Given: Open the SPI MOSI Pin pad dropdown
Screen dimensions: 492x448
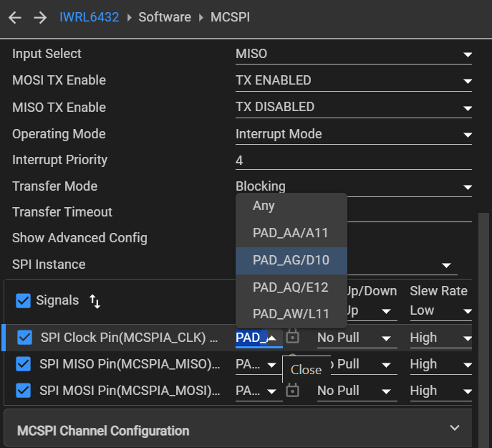Looking at the screenshot, I should click(x=259, y=391).
